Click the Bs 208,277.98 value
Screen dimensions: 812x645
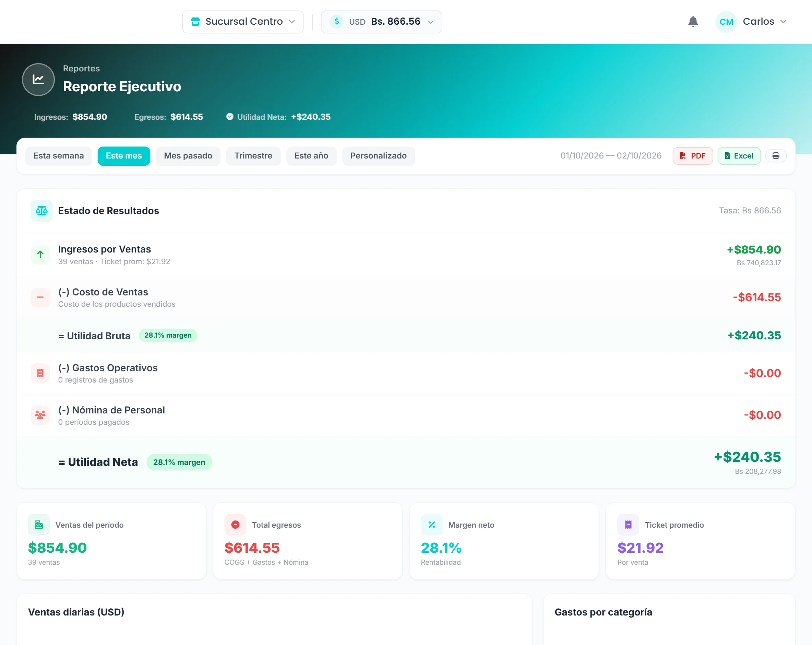tap(758, 472)
